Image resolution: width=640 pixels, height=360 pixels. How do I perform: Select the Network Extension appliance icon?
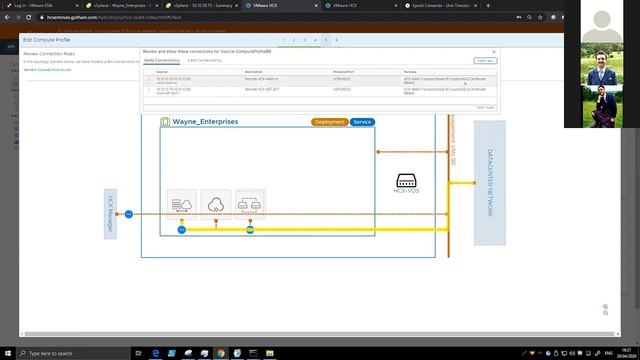click(x=250, y=204)
